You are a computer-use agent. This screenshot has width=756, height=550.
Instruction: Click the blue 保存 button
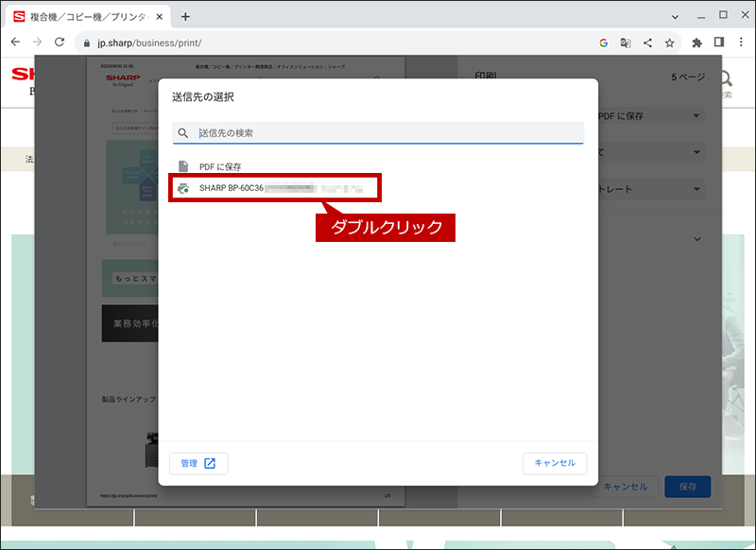pos(688,487)
